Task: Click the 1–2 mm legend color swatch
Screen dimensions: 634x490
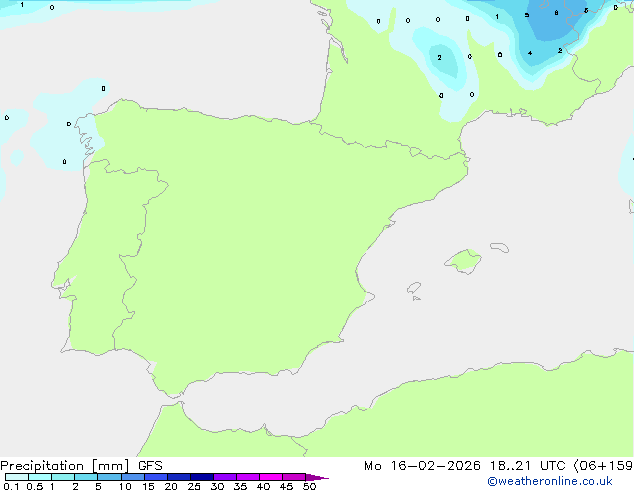Action: 63,477
